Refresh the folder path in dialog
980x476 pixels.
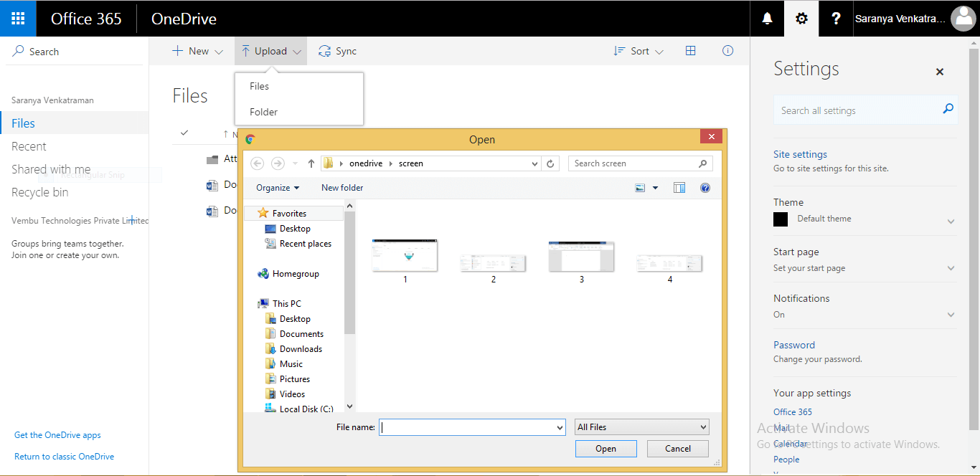[x=550, y=163]
